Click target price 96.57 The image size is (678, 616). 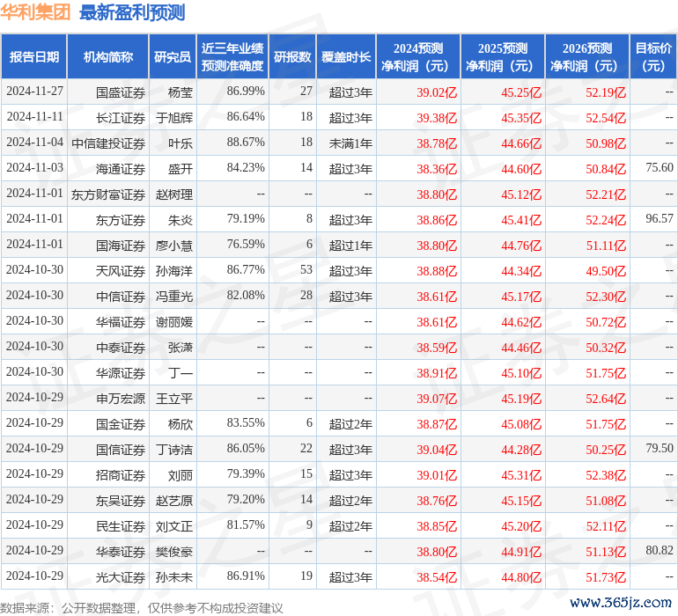[660, 218]
